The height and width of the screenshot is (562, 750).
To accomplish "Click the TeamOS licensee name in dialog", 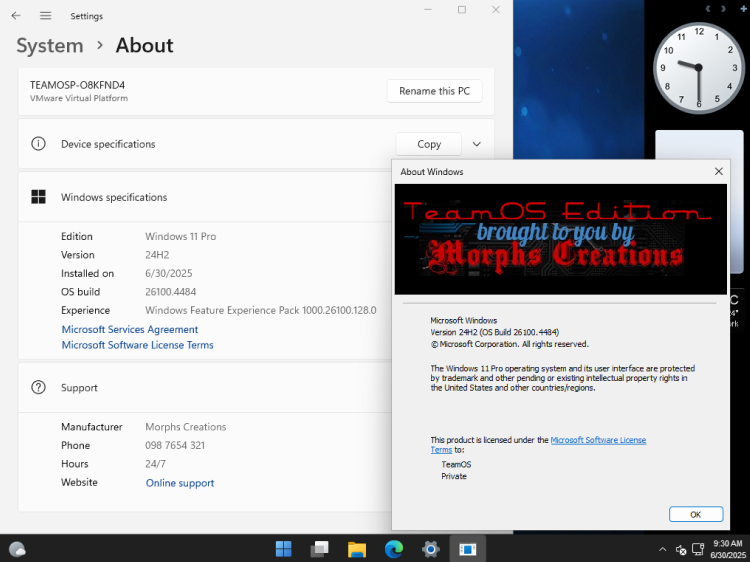I will point(456,464).
